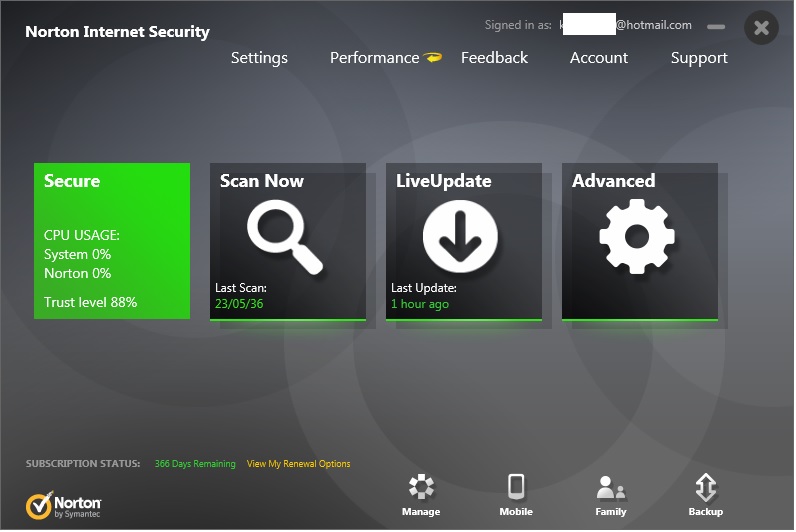Click the 'Norton 0%' CPU usage text
The height and width of the screenshot is (532, 796).
77,273
